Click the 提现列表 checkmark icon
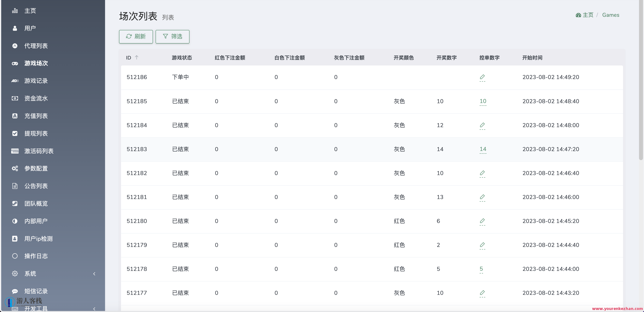The image size is (644, 312). 15,133
